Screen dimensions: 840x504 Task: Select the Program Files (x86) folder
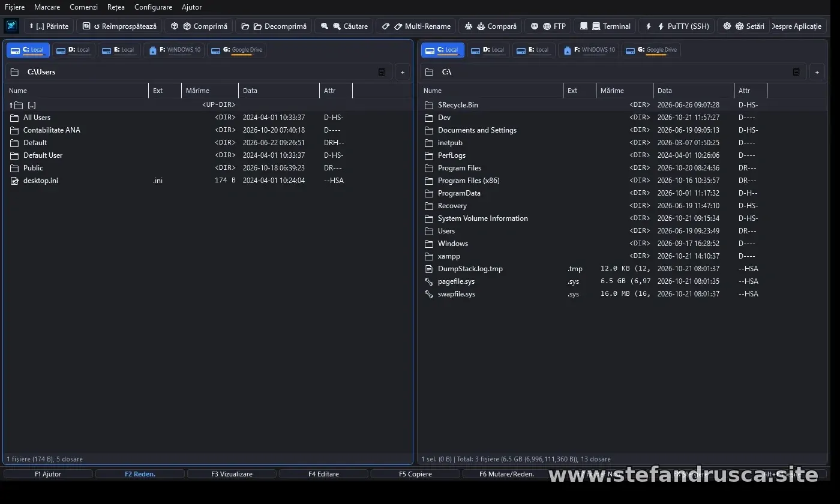pyautogui.click(x=622, y=181)
